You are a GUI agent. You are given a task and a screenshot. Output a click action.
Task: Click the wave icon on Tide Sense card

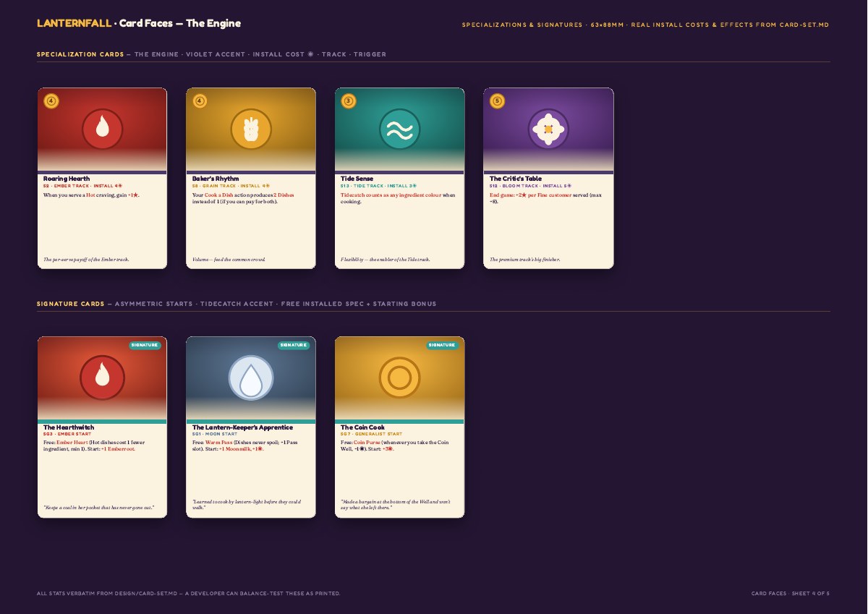(400, 129)
